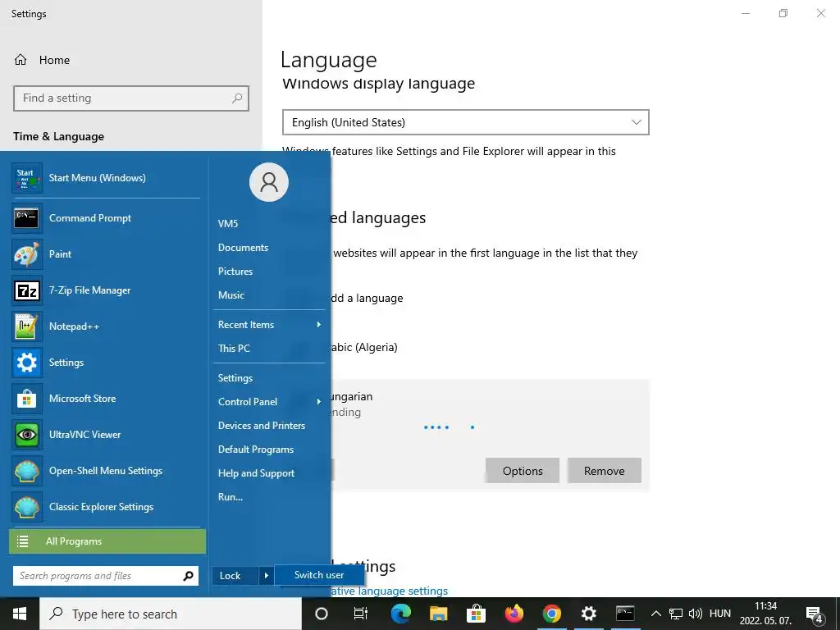This screenshot has height=630, width=840.
Task: Switch to Command Prompt taskbar window
Action: point(625,614)
